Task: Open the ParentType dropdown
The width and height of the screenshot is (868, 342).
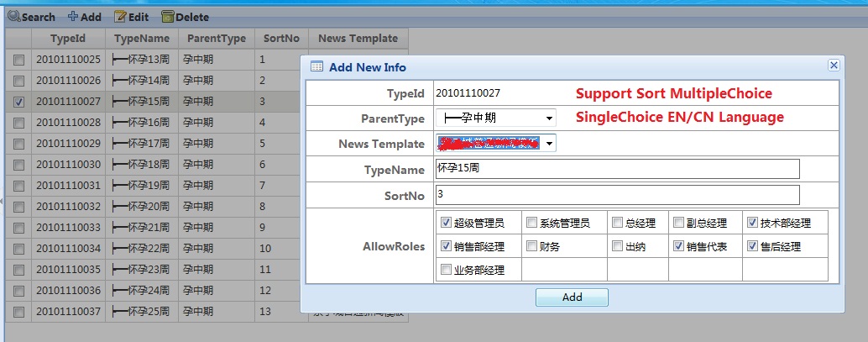Action: coord(496,118)
